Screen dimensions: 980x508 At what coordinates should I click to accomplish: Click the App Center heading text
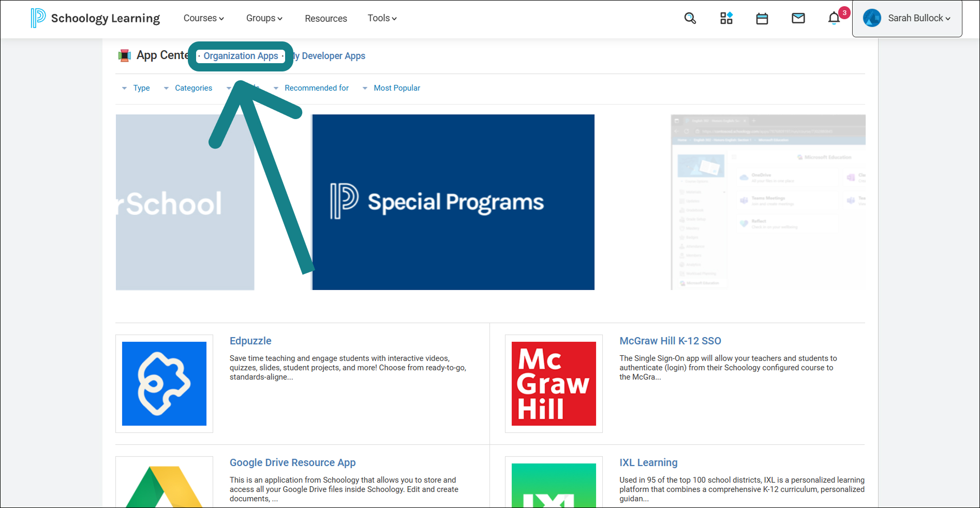[x=162, y=55]
